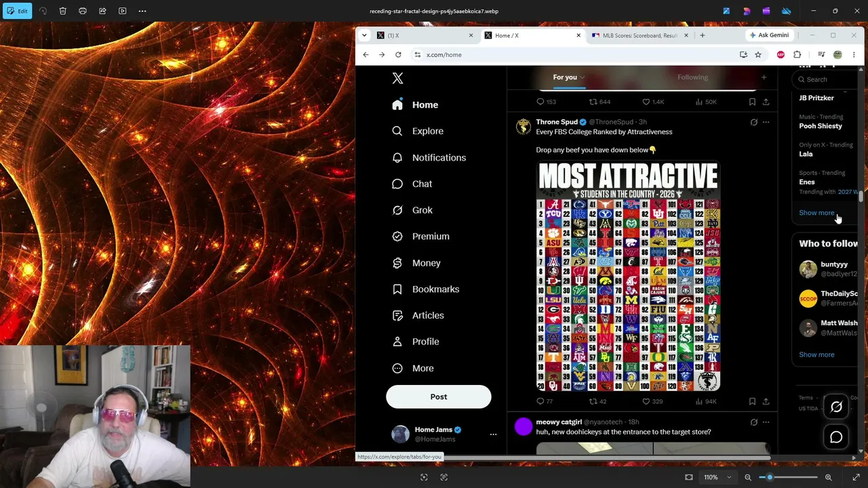Open Bookmarks in X sidebar
The width and height of the screenshot is (868, 488).
pos(426,289)
